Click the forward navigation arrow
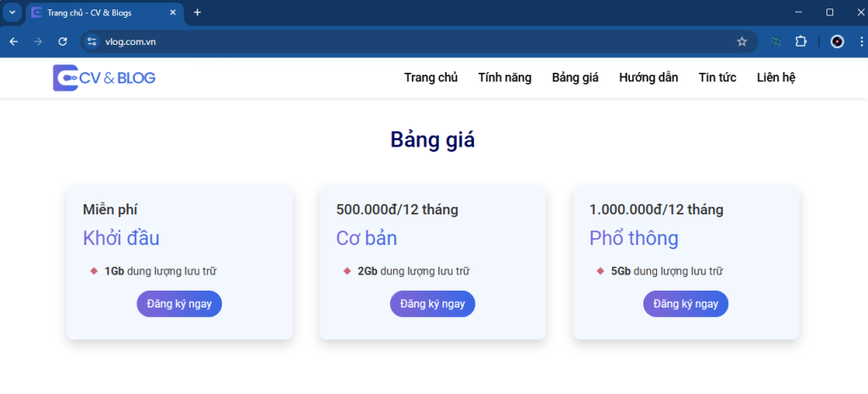 tap(38, 42)
